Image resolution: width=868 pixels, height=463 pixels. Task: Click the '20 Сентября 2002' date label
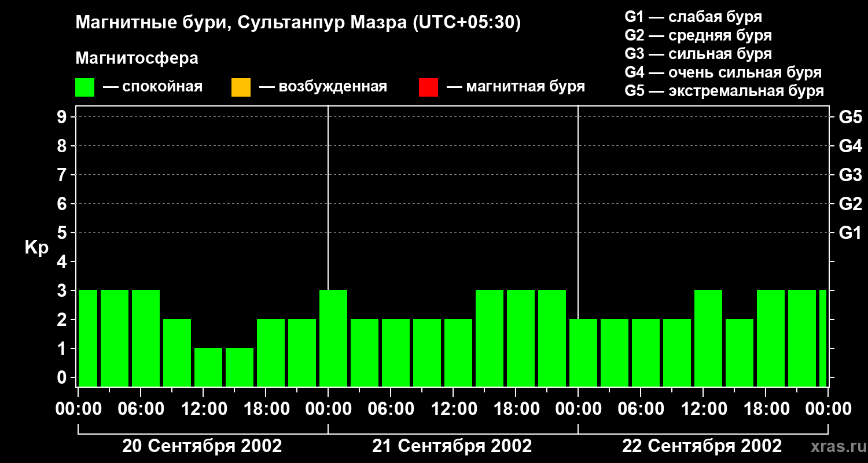pos(202,446)
